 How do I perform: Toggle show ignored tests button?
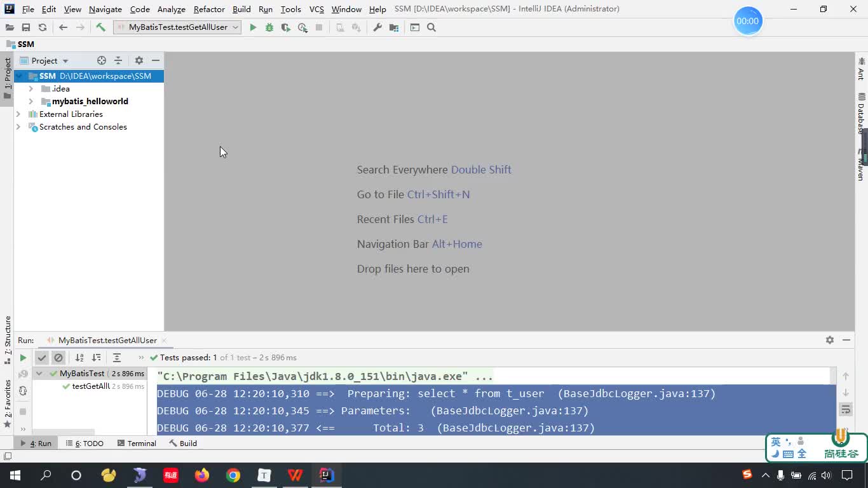[58, 358]
